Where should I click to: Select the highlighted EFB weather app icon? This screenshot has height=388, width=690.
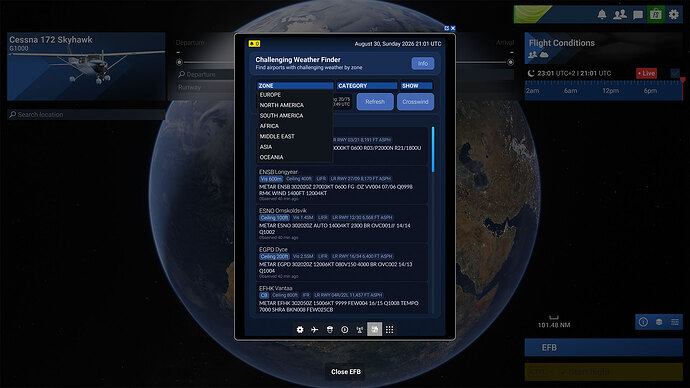click(x=374, y=329)
